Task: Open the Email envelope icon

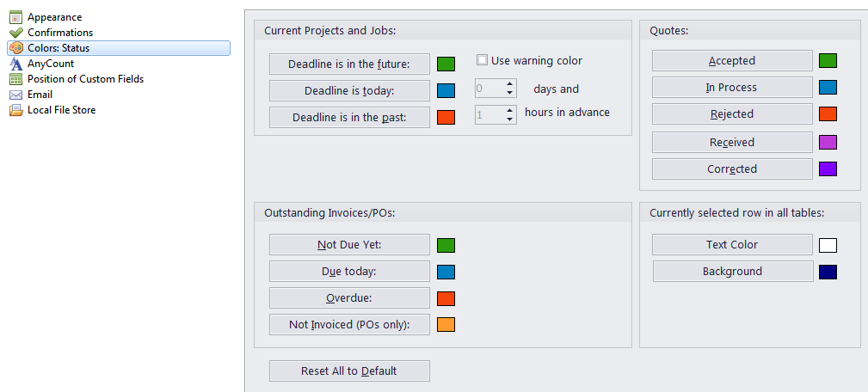Action: pos(16,95)
